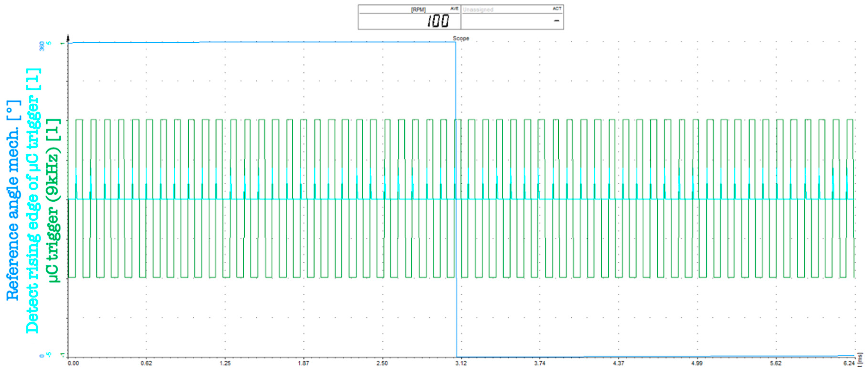Select the 'Reference angle mech. [°]' axis label
Viewport: 868px width, 372px height.
(14, 200)
